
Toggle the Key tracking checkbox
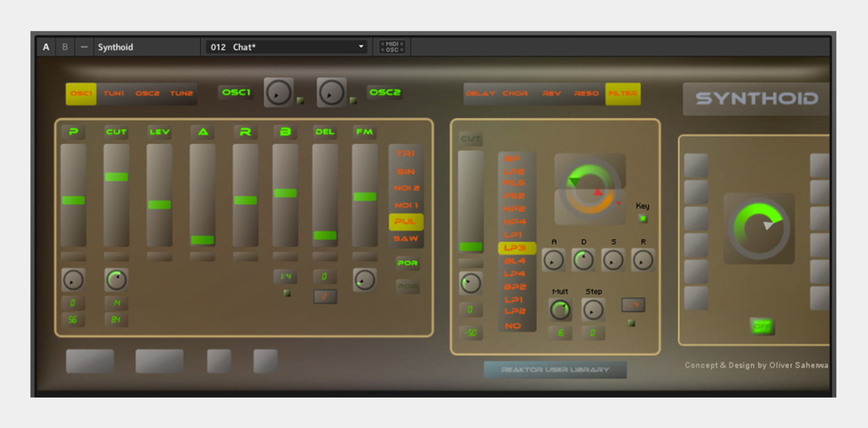pyautogui.click(x=643, y=218)
